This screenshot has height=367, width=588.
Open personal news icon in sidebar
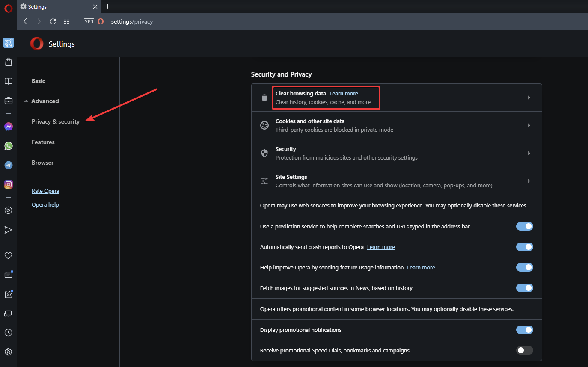pyautogui.click(x=8, y=275)
